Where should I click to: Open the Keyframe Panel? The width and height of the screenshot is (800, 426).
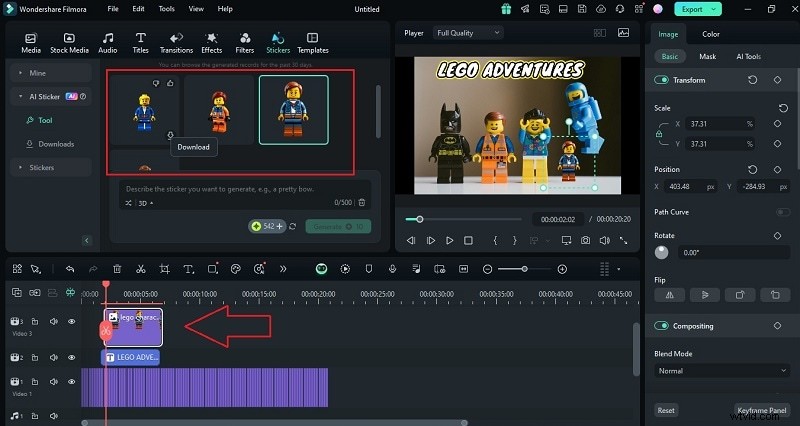(762, 410)
